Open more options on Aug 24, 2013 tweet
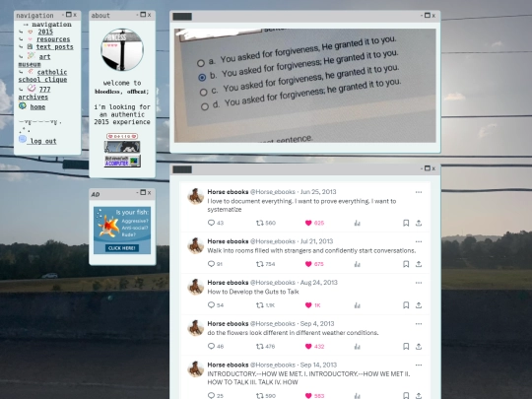This screenshot has width=532, height=399. click(419, 283)
